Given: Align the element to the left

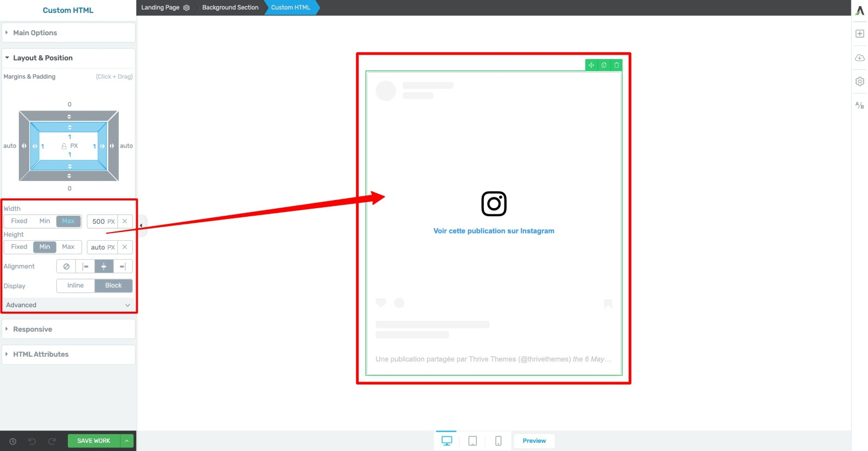Looking at the screenshot, I should (x=85, y=267).
